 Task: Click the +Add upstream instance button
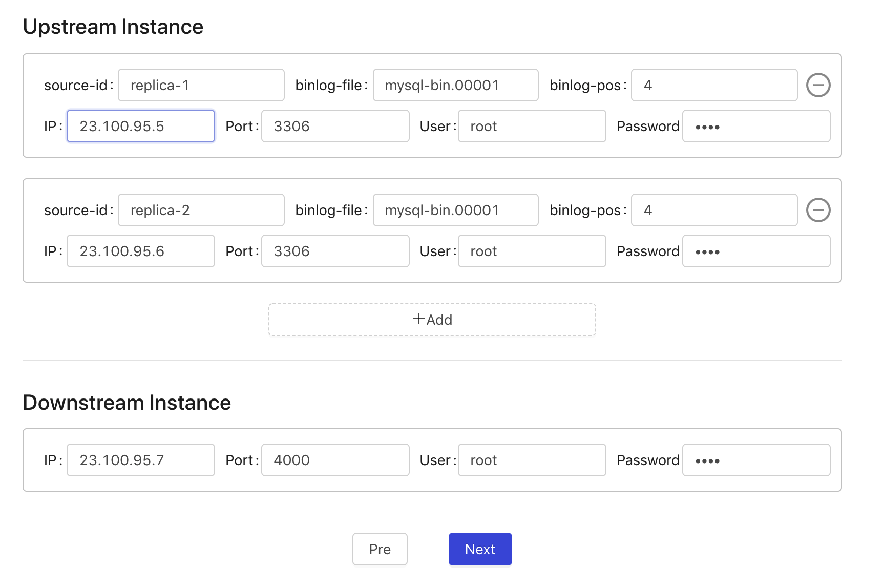click(432, 320)
